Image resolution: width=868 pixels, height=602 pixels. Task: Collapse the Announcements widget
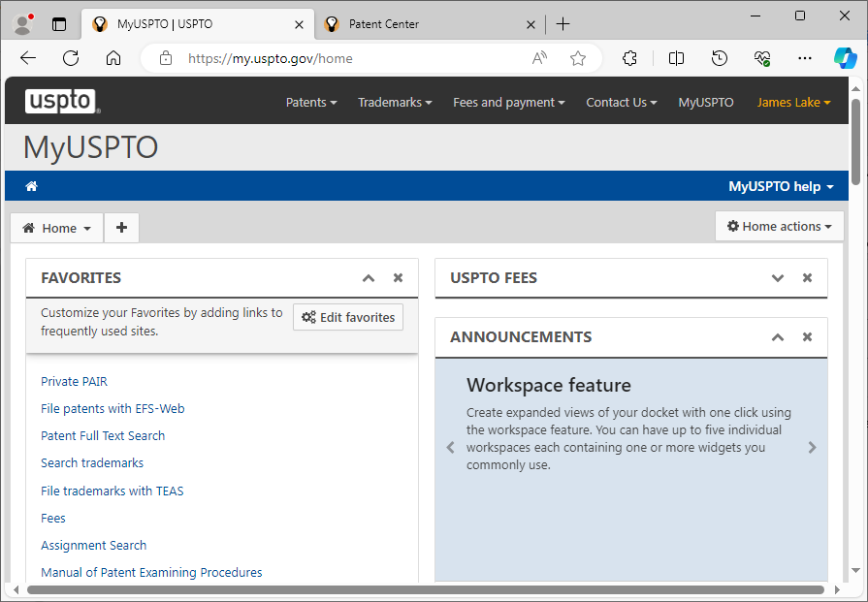pos(777,337)
